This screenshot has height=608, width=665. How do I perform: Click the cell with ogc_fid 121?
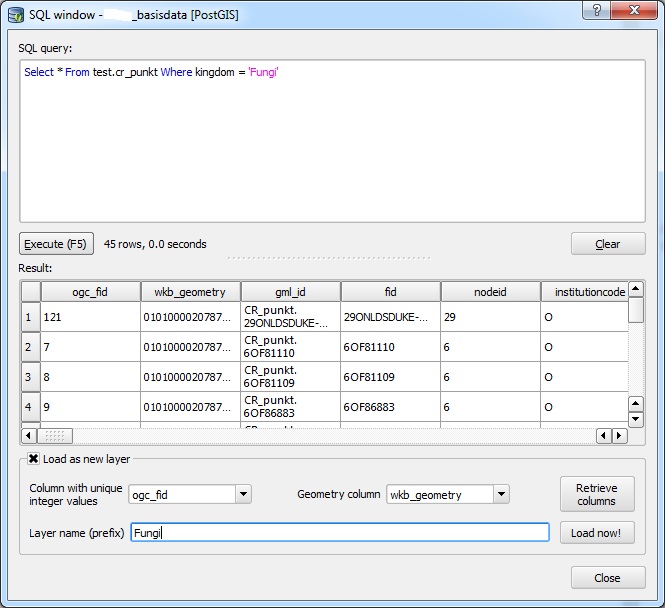point(90,317)
